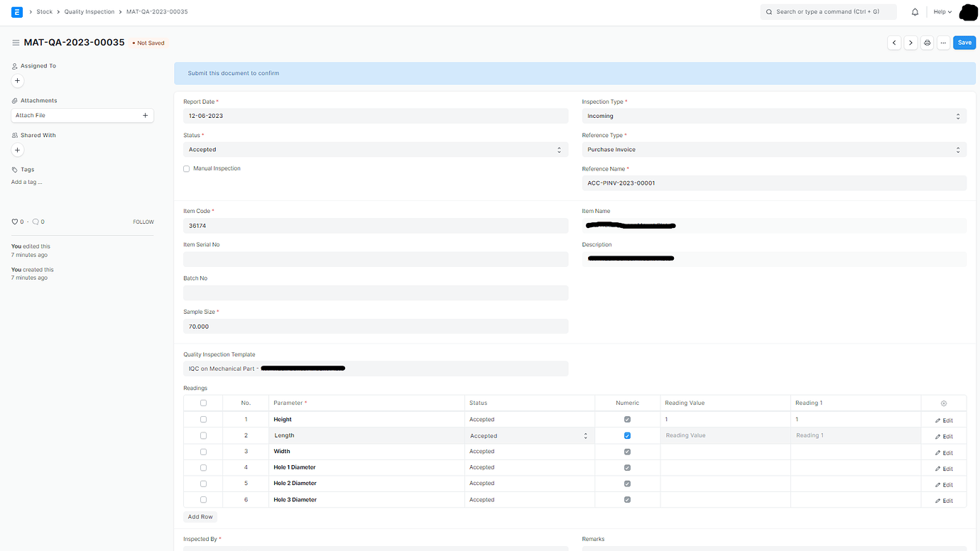Click Add Row below the Readings table
Image resolution: width=980 pixels, height=551 pixels.
coord(200,516)
